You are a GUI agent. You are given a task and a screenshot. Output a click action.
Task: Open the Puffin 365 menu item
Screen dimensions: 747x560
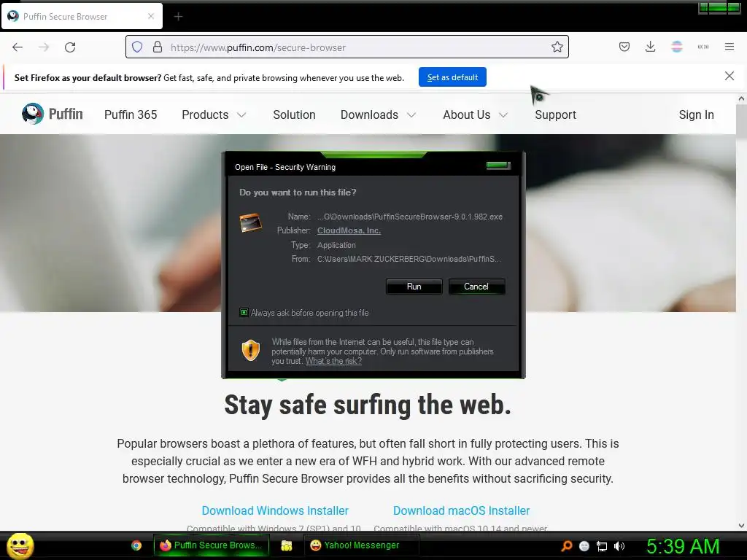click(131, 114)
